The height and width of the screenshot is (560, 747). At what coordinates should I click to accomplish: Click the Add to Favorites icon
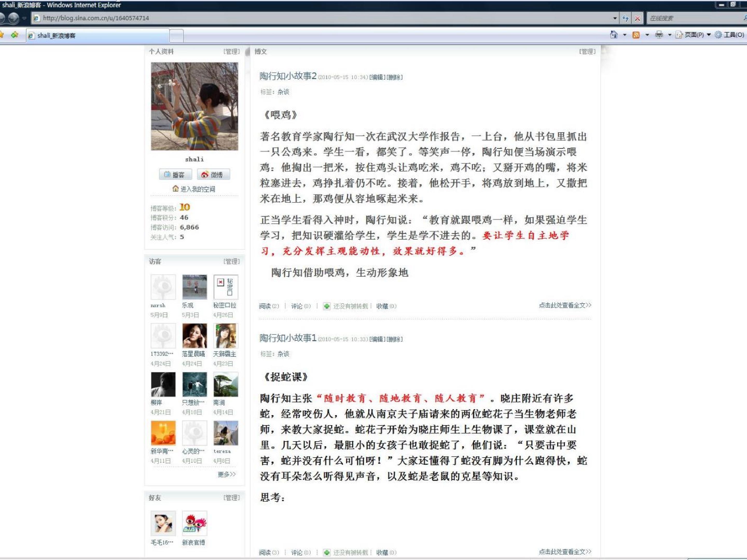14,35
